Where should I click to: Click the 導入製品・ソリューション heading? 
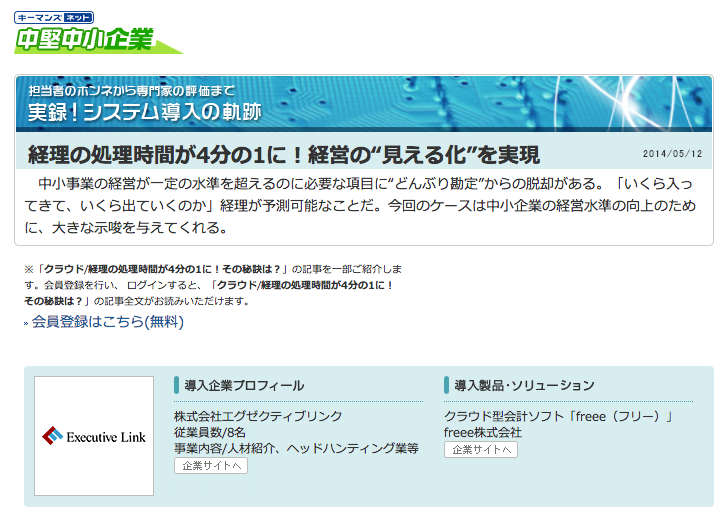(524, 385)
